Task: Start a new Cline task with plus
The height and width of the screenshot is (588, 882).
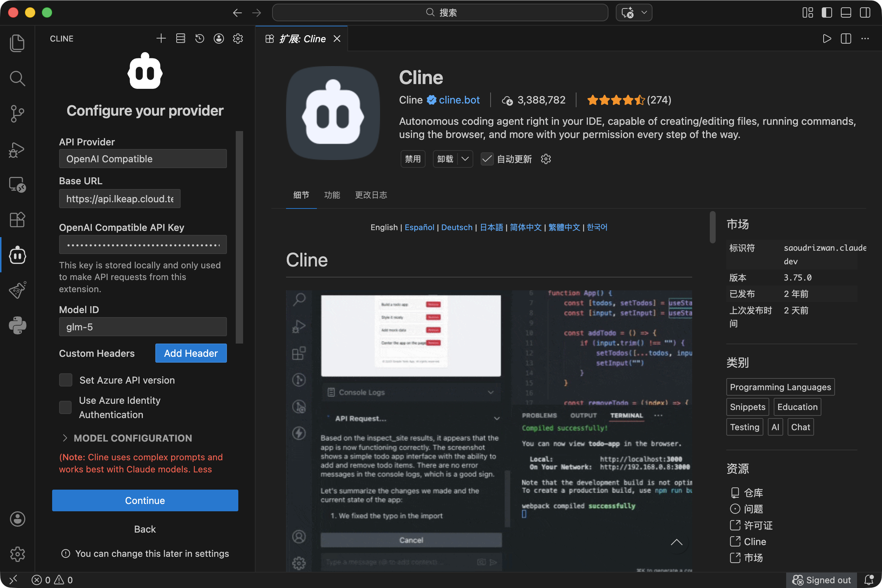Action: point(161,39)
